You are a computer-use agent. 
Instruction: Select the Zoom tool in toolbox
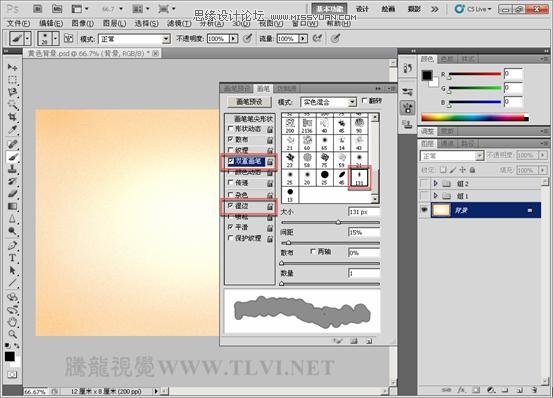click(12, 333)
